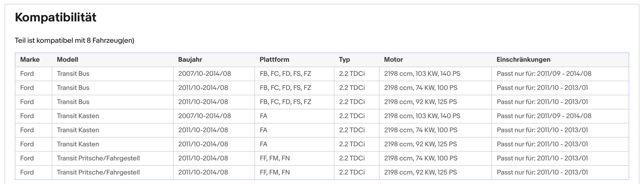Click '2198 ccm, 103 KW, 140 PS' for Transit Bus

coord(422,74)
